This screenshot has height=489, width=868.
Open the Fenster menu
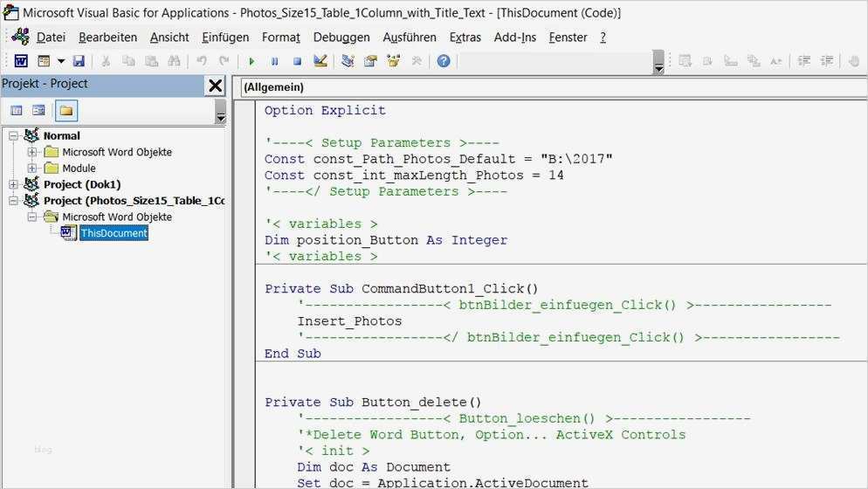pos(568,37)
